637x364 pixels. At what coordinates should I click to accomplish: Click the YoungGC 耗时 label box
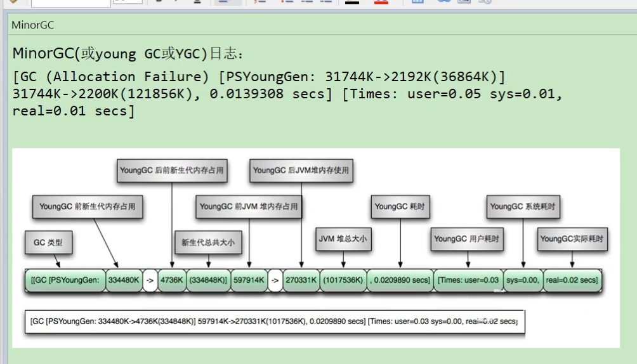pos(400,207)
